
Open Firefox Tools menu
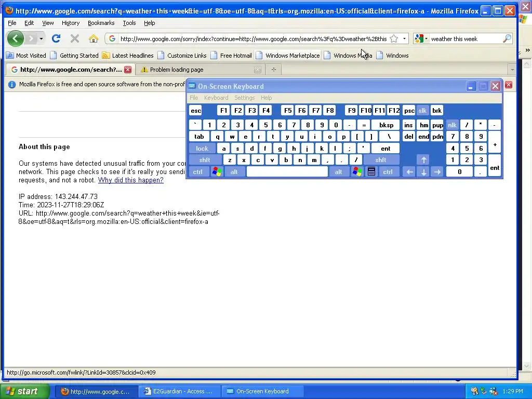129,23
